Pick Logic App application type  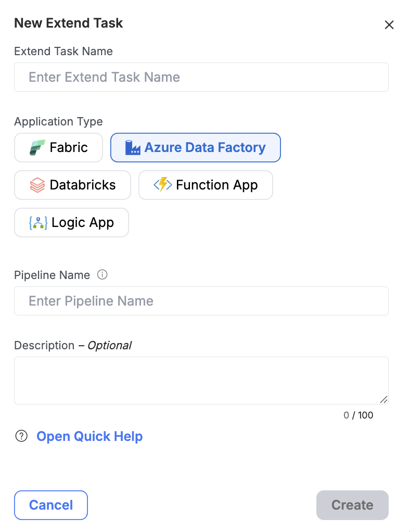click(x=71, y=223)
